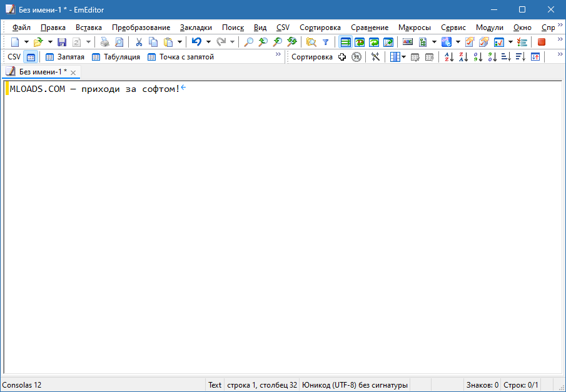
Task: Sort numbers ascending with 0-9 icon
Action: [x=478, y=57]
